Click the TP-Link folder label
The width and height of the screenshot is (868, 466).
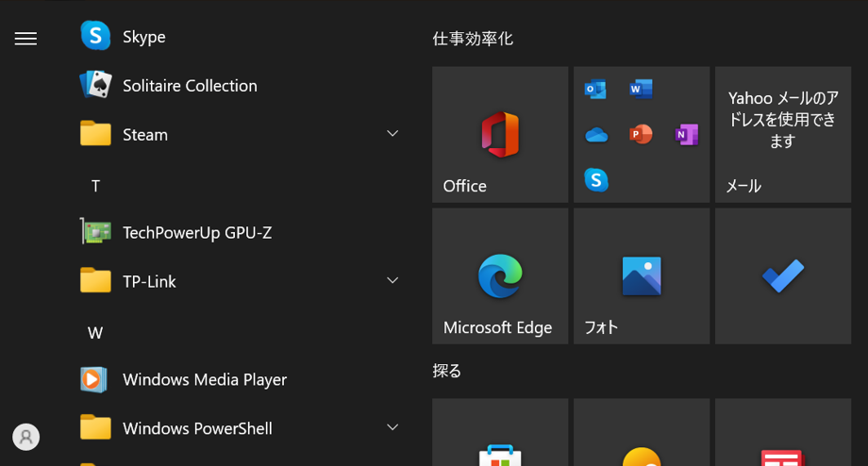coord(149,282)
